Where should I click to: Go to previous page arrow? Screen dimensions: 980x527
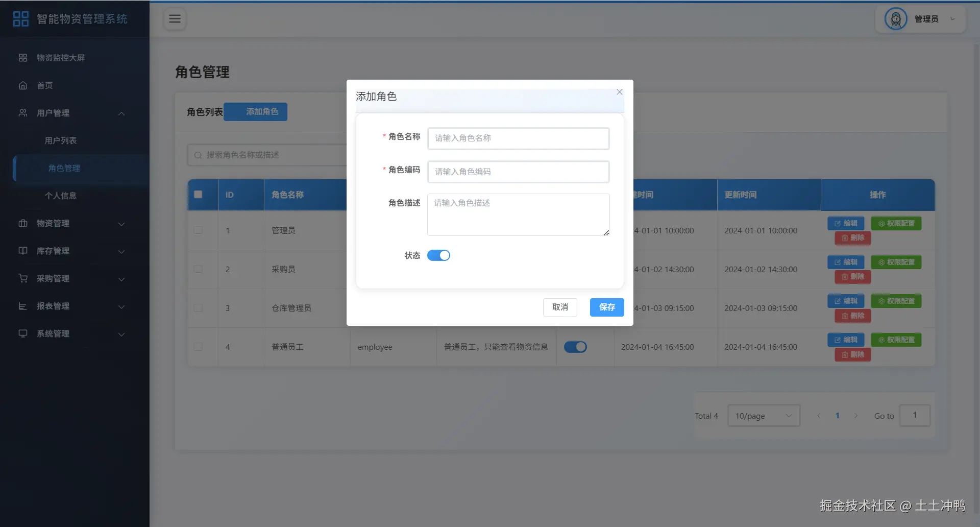pos(819,416)
